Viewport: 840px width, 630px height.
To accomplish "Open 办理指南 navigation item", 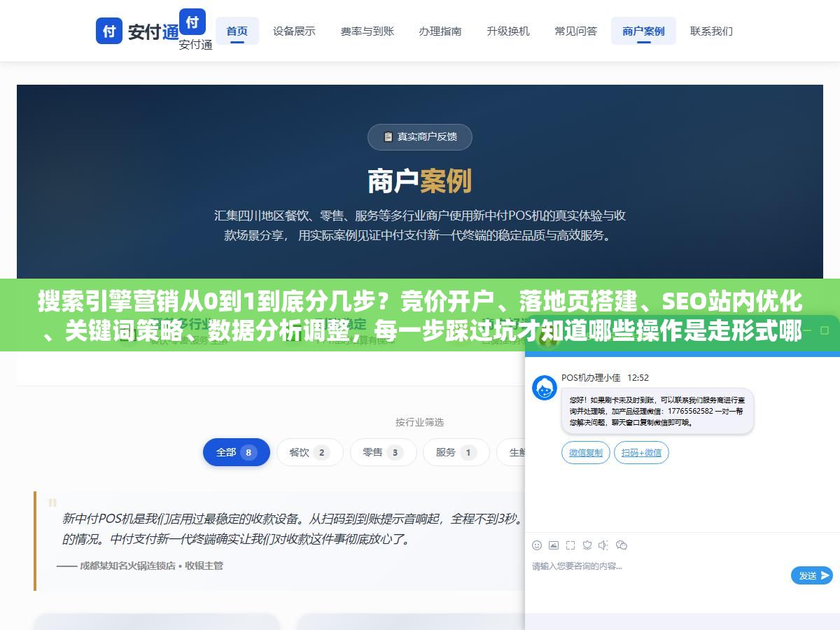I will coord(440,31).
